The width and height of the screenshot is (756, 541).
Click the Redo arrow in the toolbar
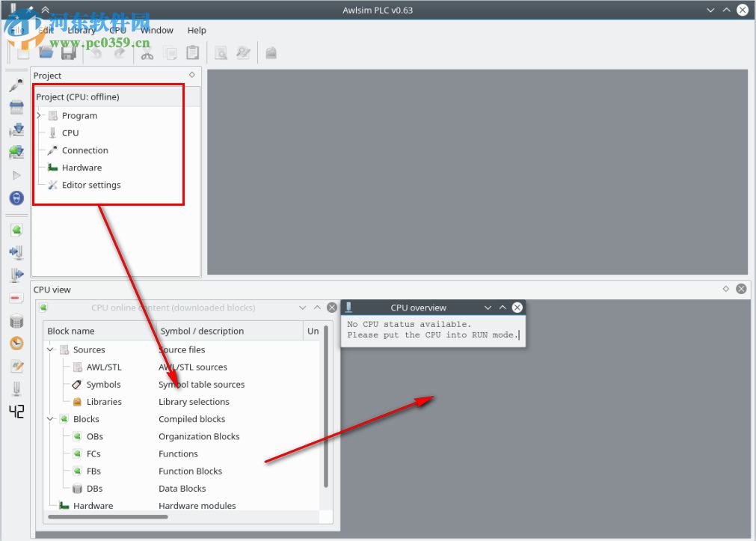point(119,52)
